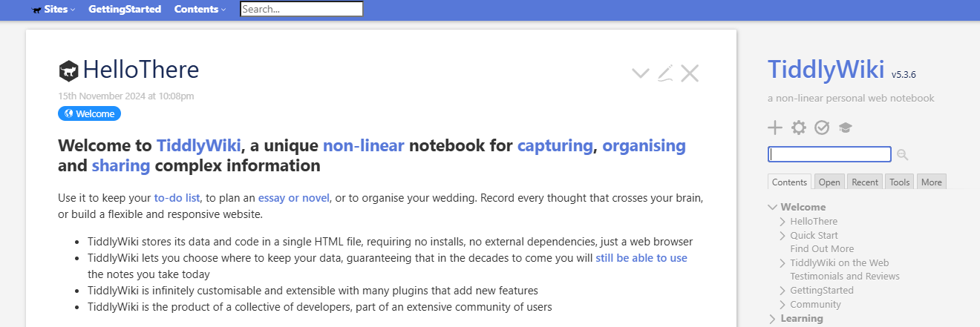
Task: Open control panel gear icon
Action: click(798, 128)
